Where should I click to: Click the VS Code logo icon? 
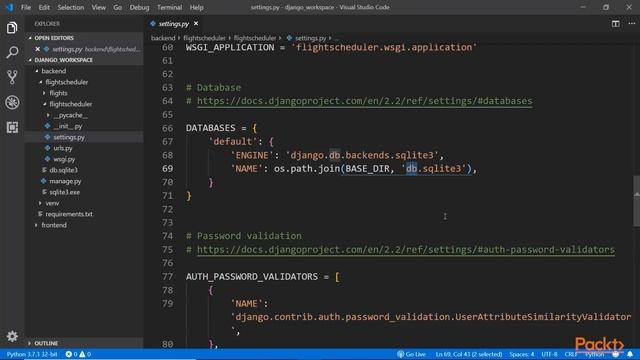9,7
